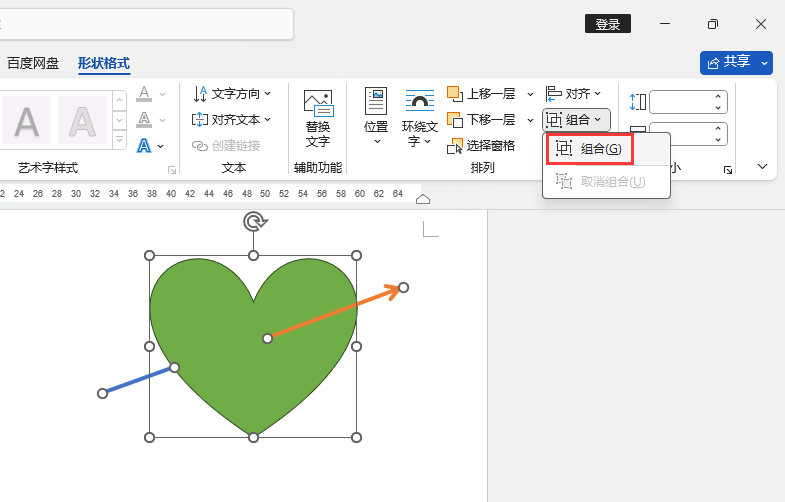785x502 pixels.
Task: Click the orange arrow's end handle
Action: point(404,287)
